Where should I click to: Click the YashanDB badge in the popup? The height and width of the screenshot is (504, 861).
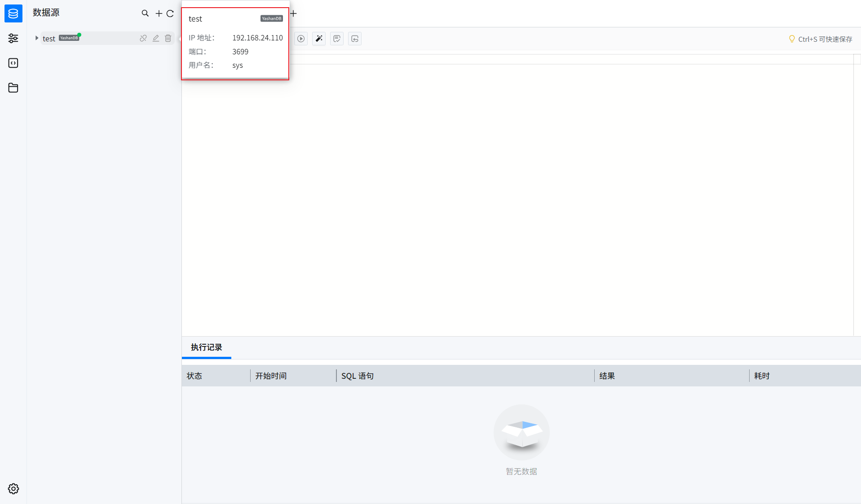272,18
